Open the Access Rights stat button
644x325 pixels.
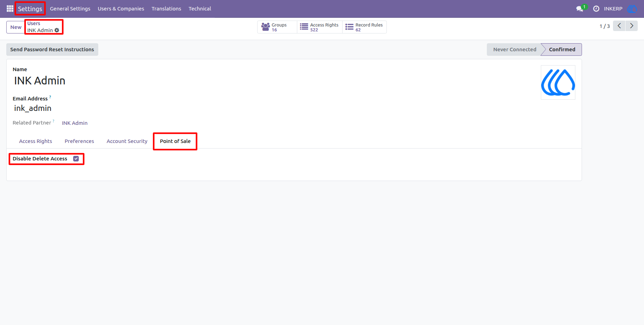coord(320,27)
